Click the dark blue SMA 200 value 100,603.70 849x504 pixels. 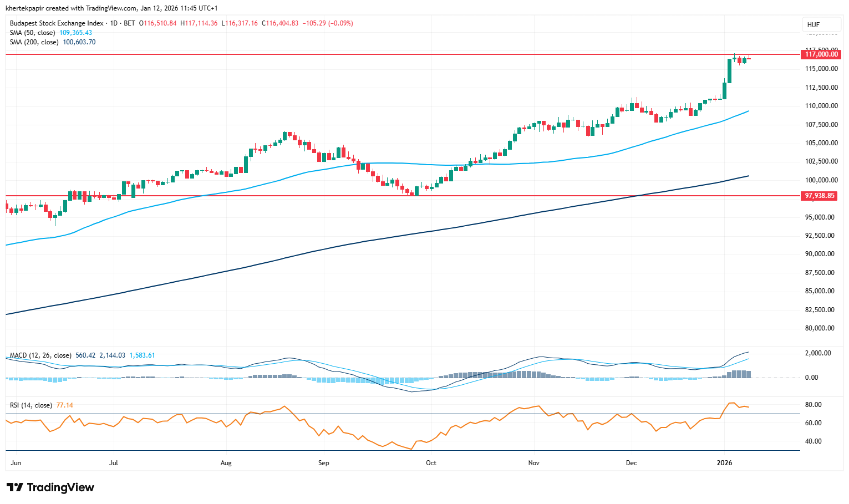(79, 42)
